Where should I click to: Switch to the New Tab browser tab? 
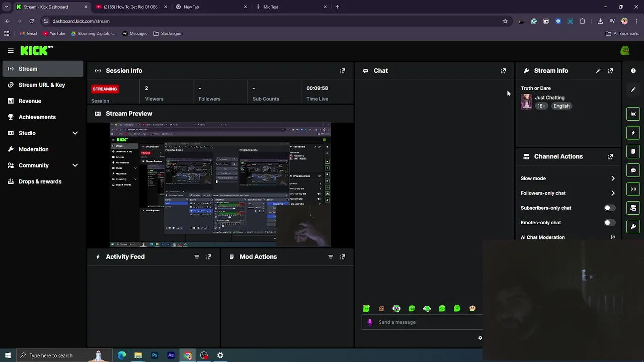[x=211, y=7]
